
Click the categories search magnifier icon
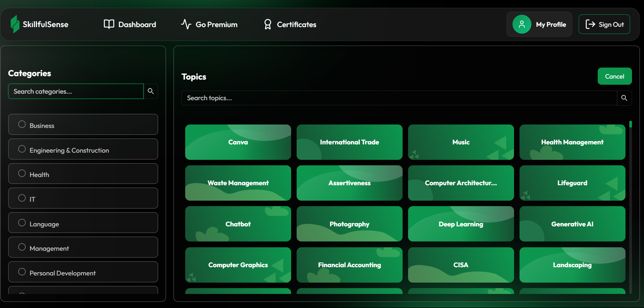coord(151,91)
